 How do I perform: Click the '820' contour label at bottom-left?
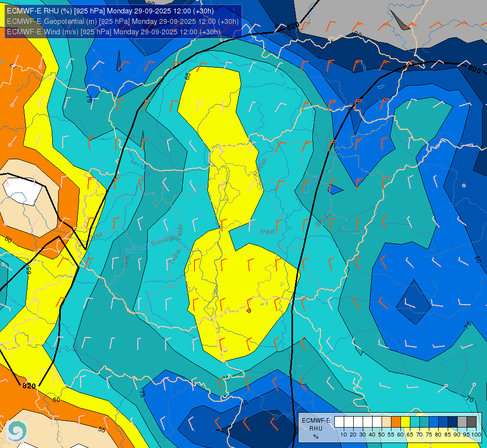tap(29, 386)
